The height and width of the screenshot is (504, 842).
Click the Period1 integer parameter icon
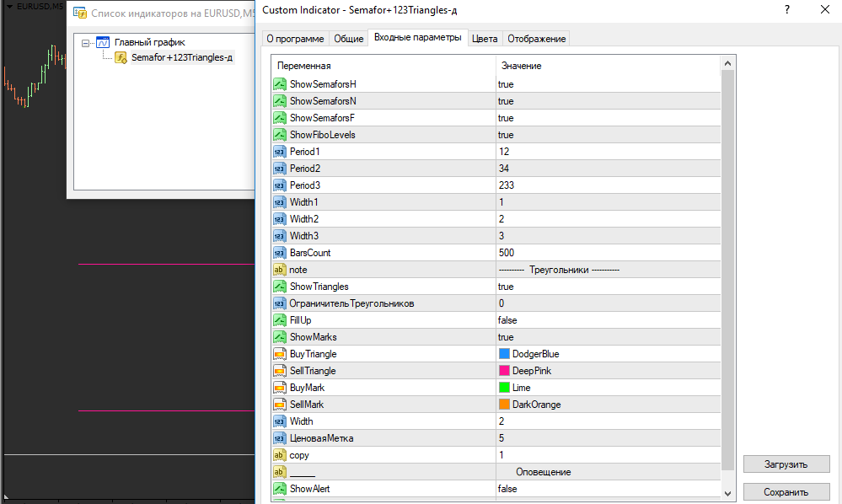click(x=279, y=152)
